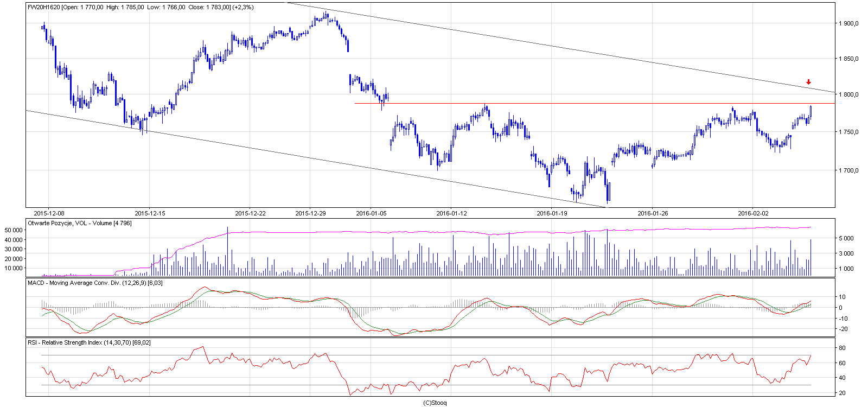868x407 pixels.
Task: Click the -20 label on MACD axis
Action: (843, 329)
